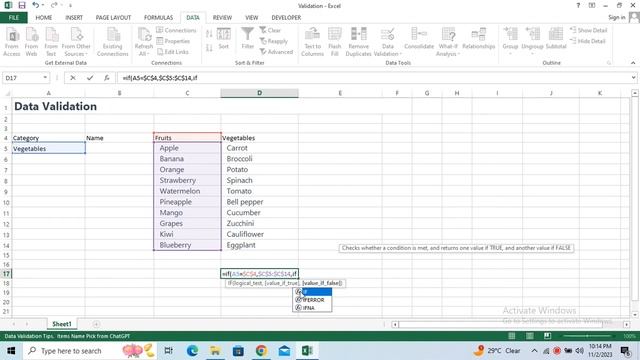Screen dimensions: 640x360
Task: Switch to the INSERT tab
Action: tap(74, 18)
